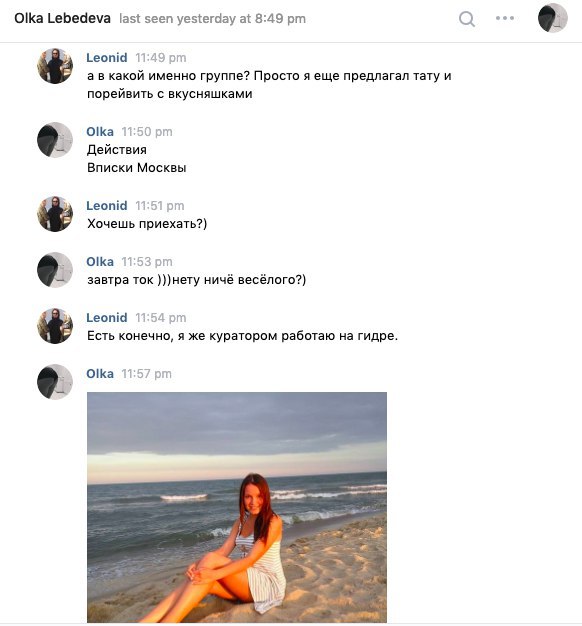Select the message "Хочешь приехать?)"
The height and width of the screenshot is (626, 582).
coord(147,224)
